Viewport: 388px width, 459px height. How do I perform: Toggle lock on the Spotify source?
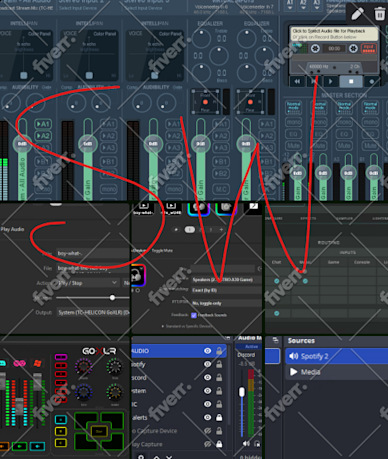coord(219,364)
